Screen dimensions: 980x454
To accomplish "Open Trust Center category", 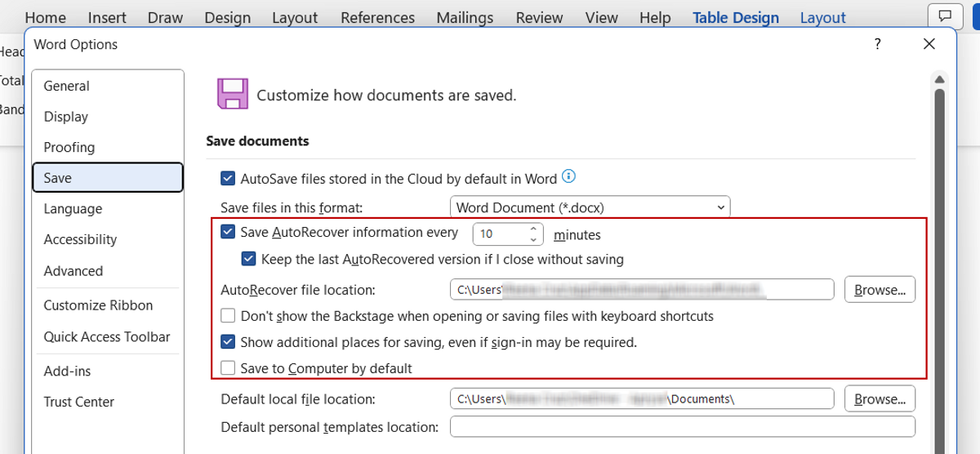I will click(x=108, y=402).
